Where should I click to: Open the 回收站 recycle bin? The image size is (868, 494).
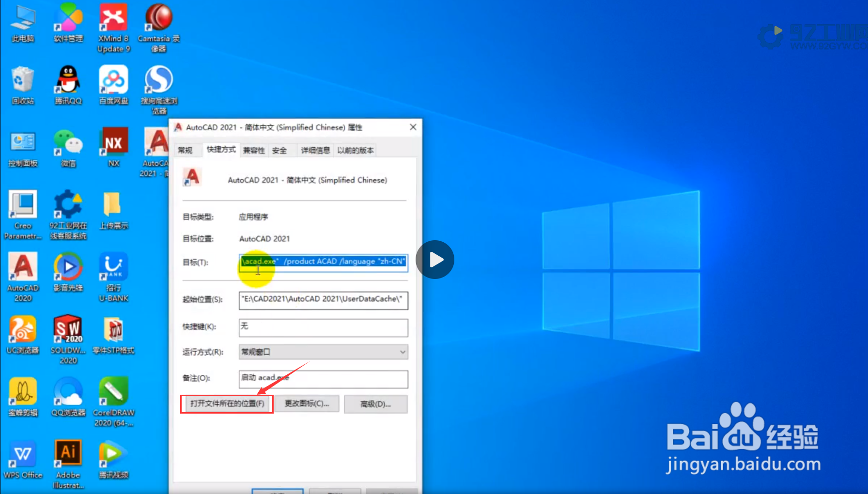[23, 85]
